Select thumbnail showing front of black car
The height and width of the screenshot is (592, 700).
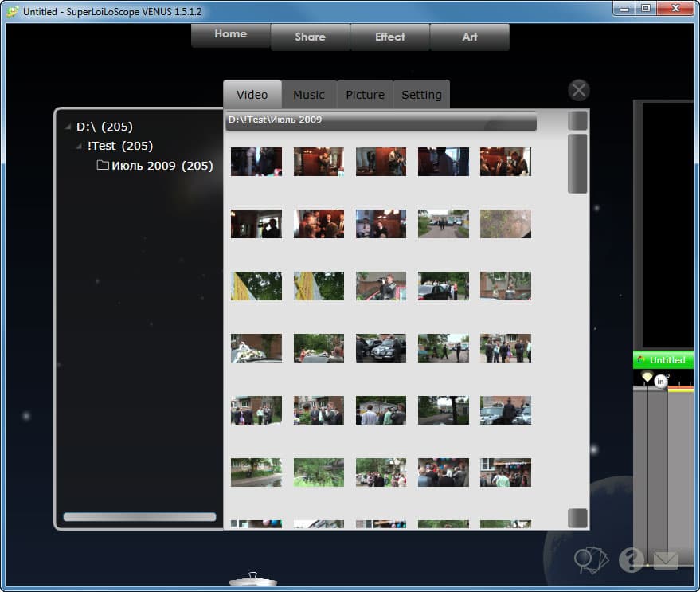[381, 348]
